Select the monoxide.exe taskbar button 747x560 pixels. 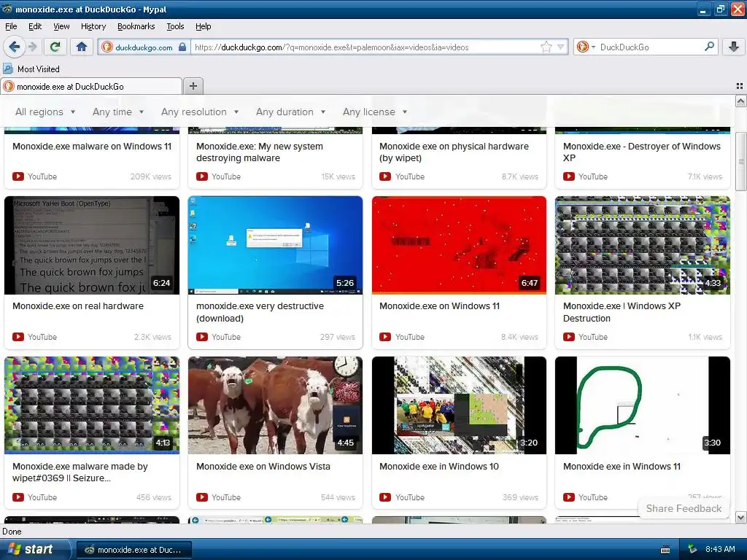click(x=134, y=550)
